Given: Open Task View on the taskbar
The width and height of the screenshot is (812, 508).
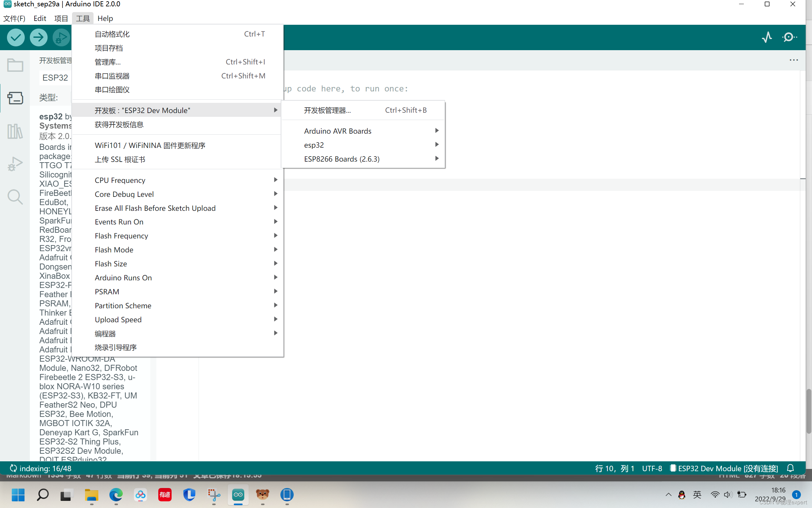Looking at the screenshot, I should pyautogui.click(x=67, y=495).
